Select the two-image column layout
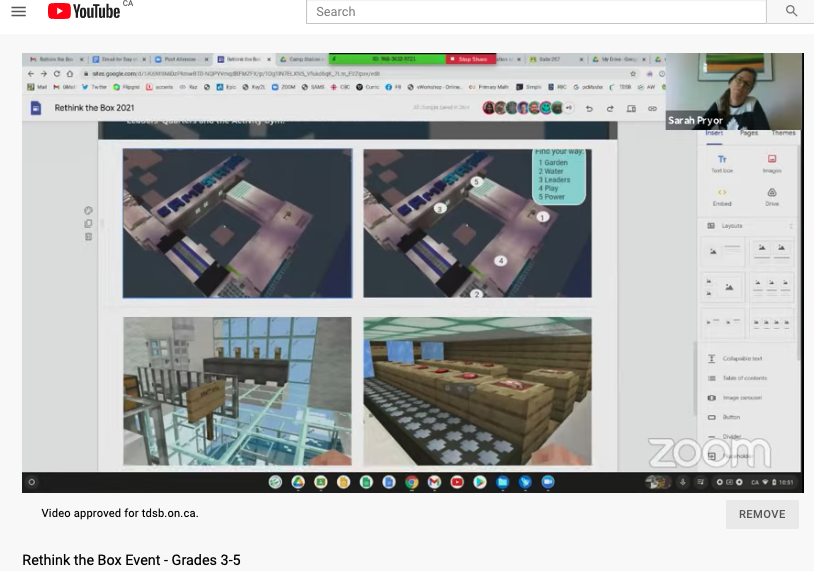The height and width of the screenshot is (571, 814). pyautogui.click(x=771, y=252)
